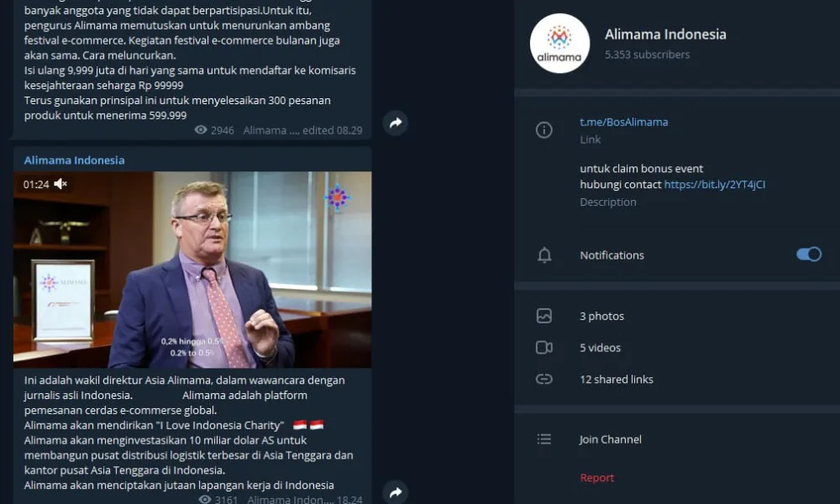Click the info circle icon beside channel link
This screenshot has width=840, height=504.
[x=543, y=129]
